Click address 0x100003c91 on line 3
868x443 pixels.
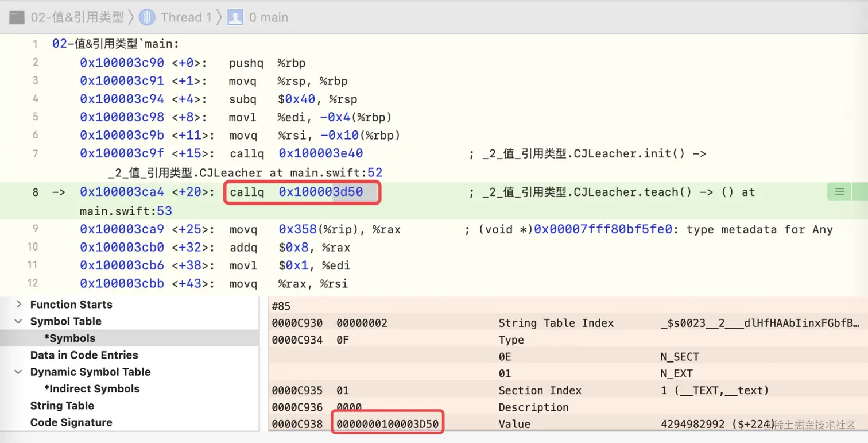[122, 81]
